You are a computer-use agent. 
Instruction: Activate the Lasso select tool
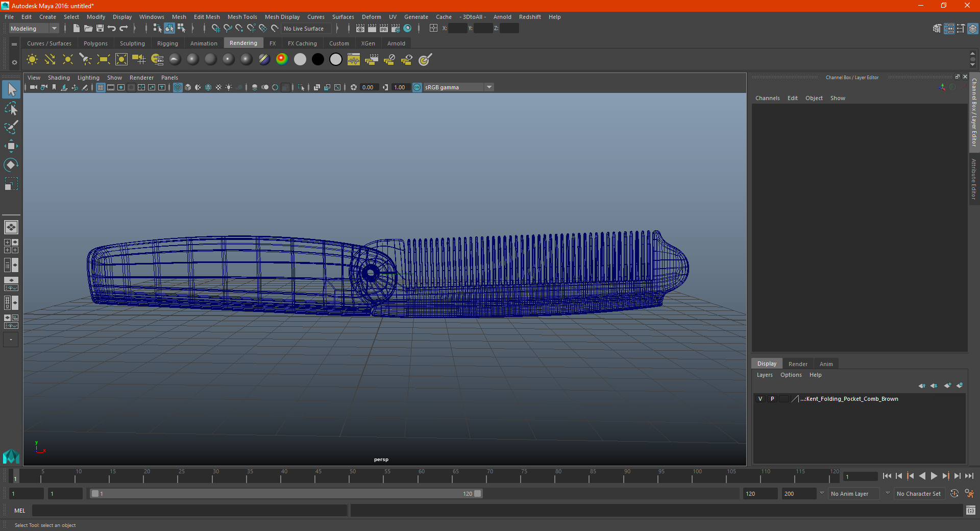point(11,109)
